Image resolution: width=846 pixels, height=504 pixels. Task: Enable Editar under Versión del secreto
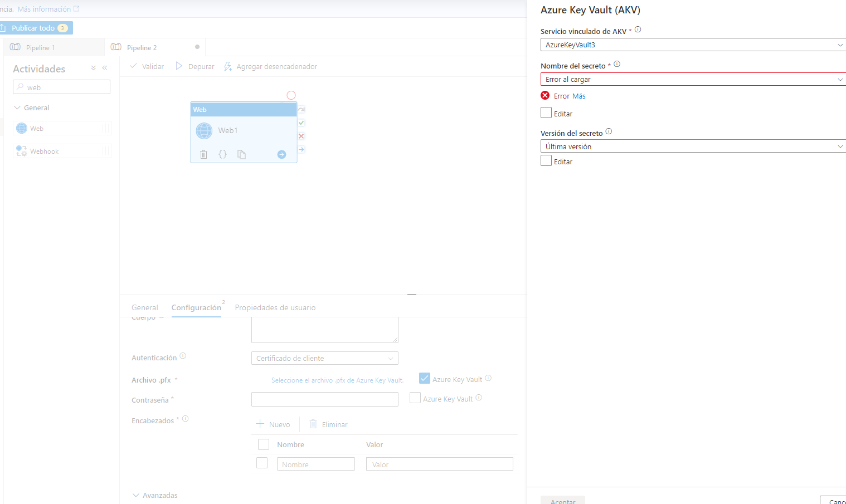point(546,160)
